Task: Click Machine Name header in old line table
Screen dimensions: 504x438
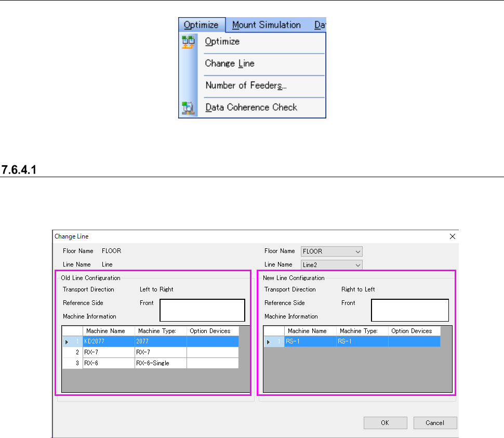Action: point(109,331)
